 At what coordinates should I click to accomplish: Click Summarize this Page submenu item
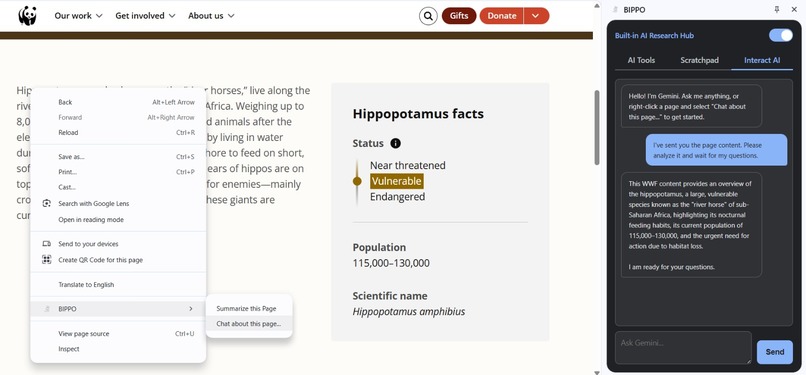[249, 309]
